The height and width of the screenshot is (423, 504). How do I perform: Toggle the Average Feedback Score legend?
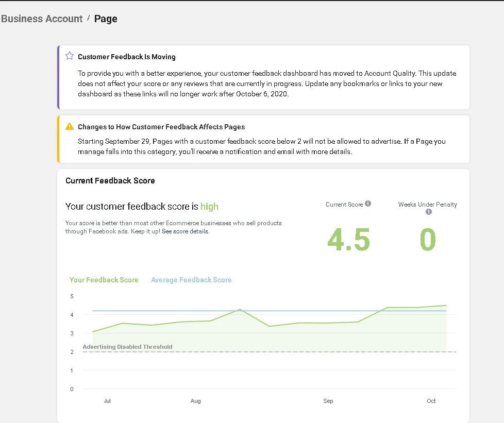[x=191, y=280]
